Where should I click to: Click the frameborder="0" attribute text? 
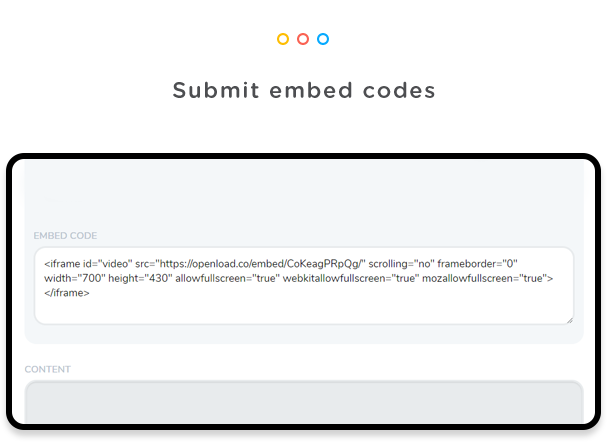click(x=477, y=264)
